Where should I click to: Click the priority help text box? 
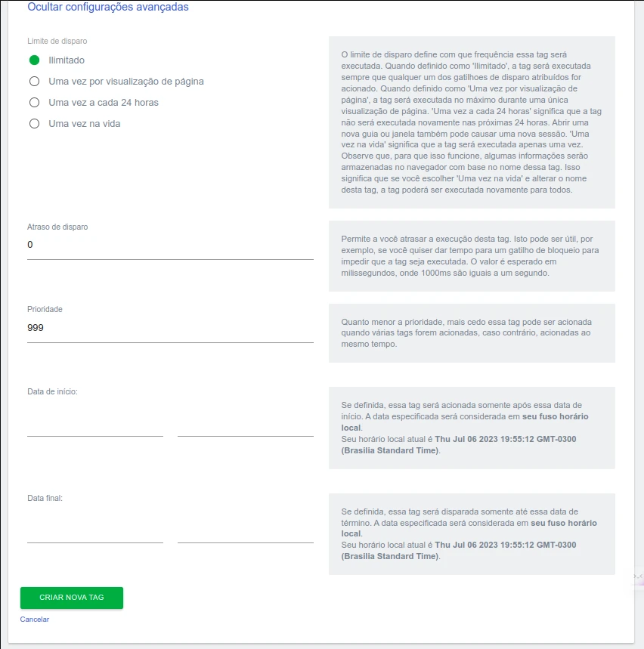pyautogui.click(x=472, y=333)
